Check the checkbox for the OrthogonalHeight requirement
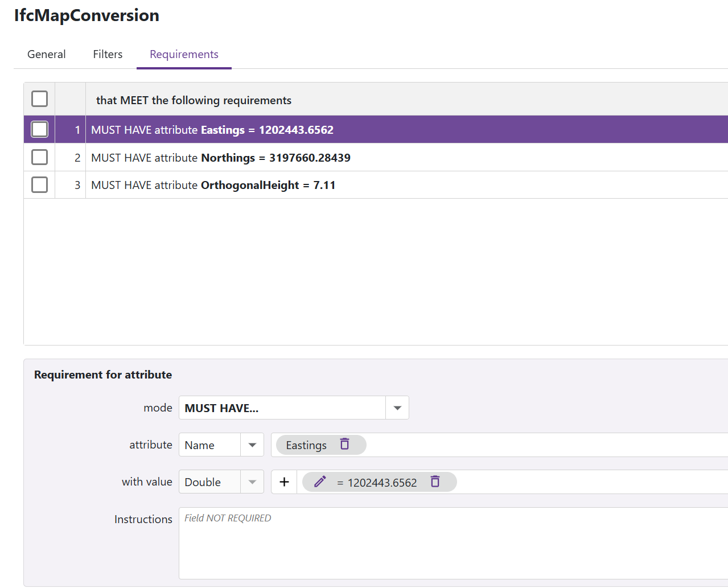The image size is (728, 588). [39, 184]
